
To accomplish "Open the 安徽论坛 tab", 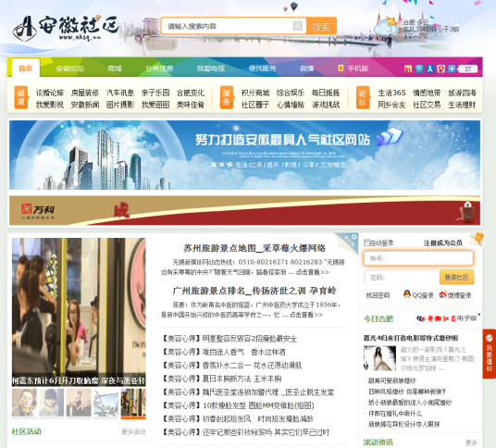I will tap(70, 68).
